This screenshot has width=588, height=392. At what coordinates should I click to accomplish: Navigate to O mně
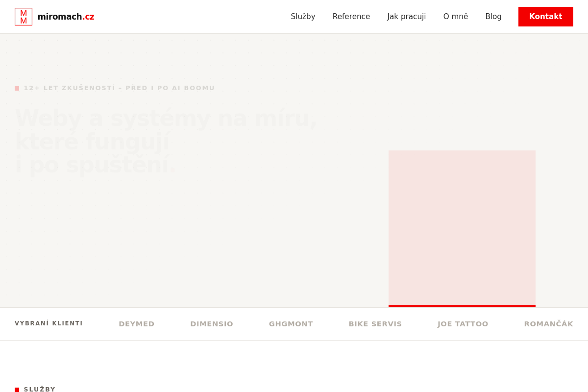point(456,17)
